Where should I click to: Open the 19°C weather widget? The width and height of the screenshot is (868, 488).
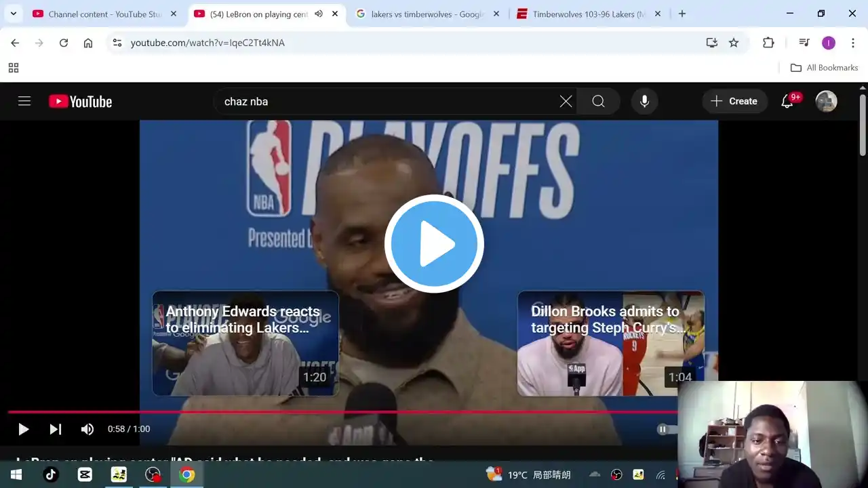[529, 474]
